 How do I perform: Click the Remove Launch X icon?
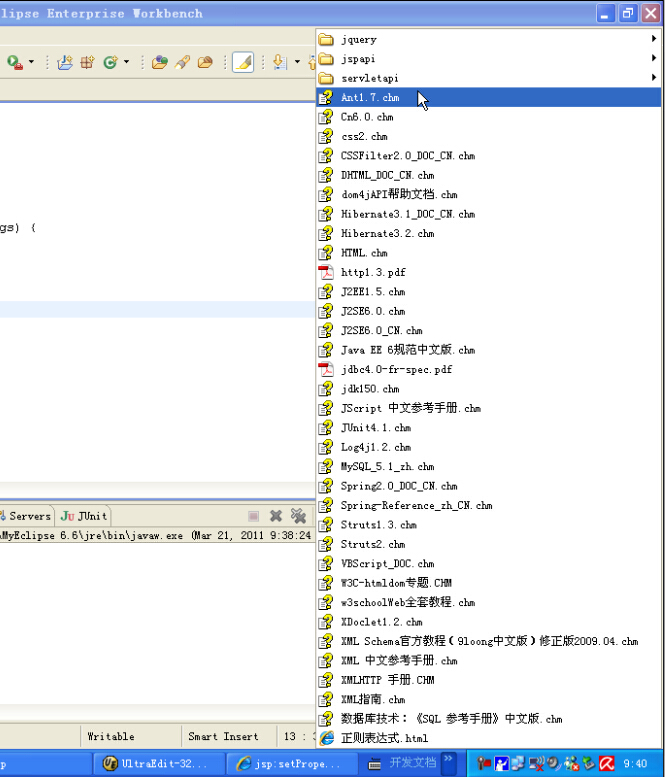(276, 516)
